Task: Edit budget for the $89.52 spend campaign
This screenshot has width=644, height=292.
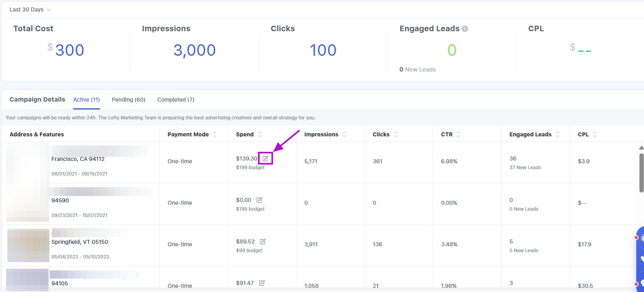Action: pos(263,241)
